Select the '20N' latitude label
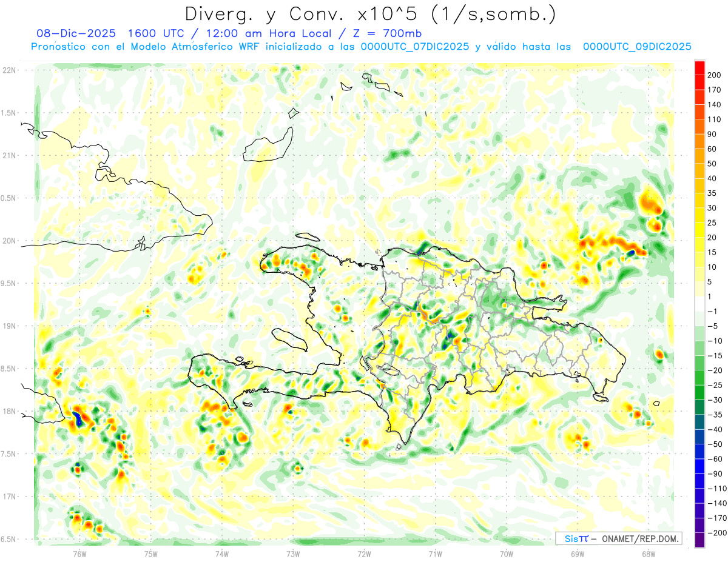This screenshot has width=728, height=562. click(x=8, y=241)
